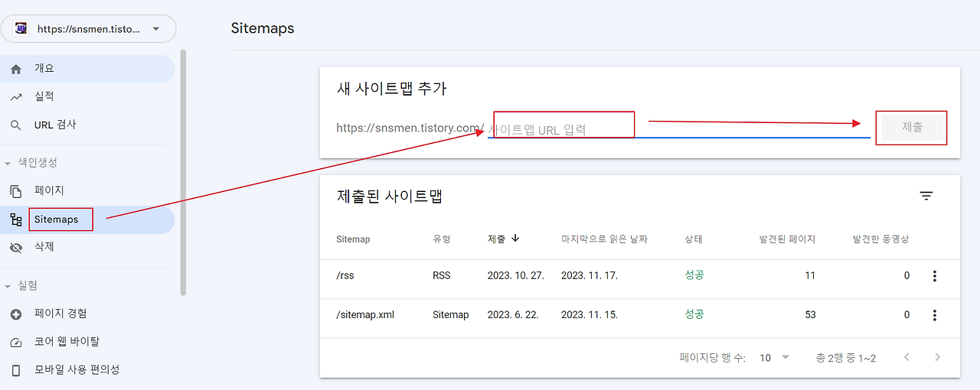This screenshot has height=390, width=980.
Task: Click the 2023. 11. 17. last read date
Action: click(590, 276)
